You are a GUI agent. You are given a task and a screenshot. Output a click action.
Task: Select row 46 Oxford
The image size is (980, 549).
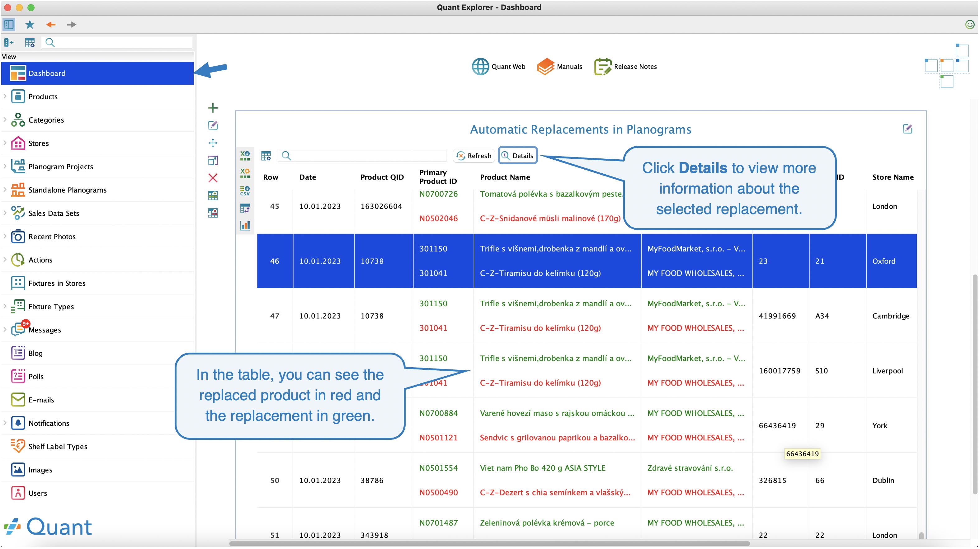click(587, 261)
